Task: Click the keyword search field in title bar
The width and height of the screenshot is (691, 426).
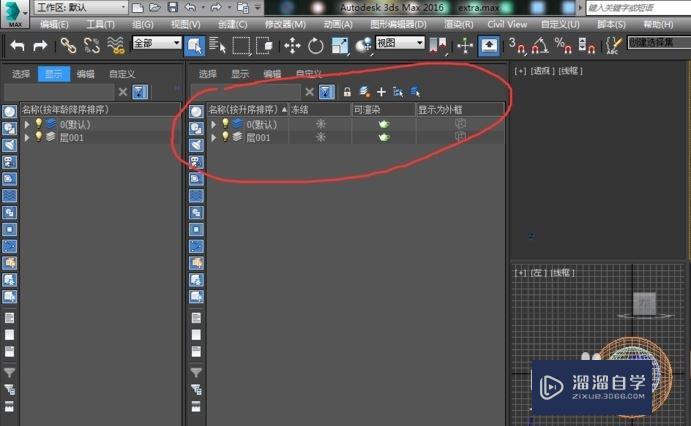Action: [638, 7]
